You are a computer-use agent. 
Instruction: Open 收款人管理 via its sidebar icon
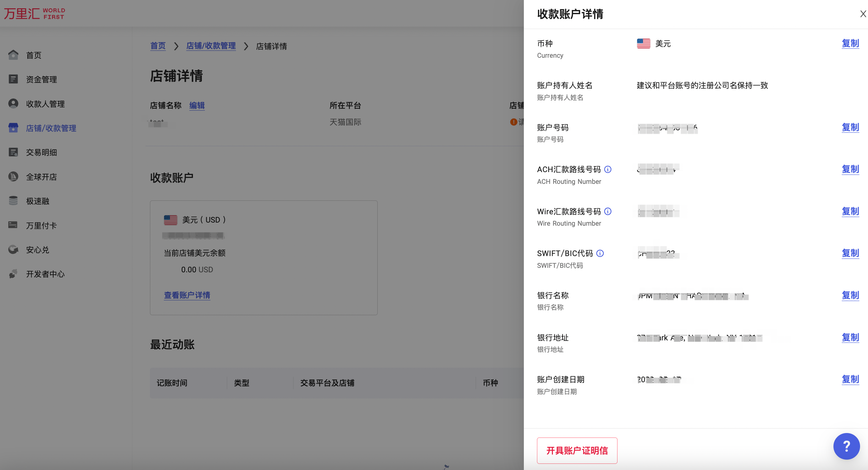pyautogui.click(x=13, y=104)
